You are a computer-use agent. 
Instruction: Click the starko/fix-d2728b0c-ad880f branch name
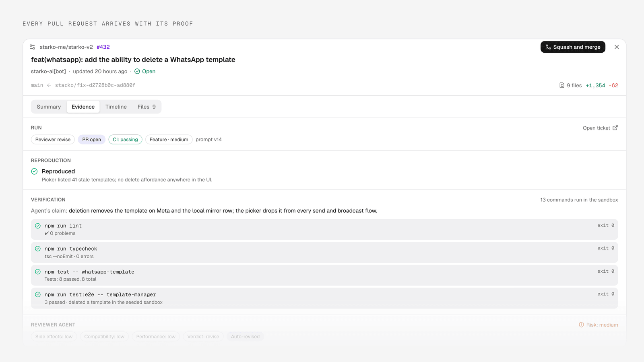pos(95,85)
